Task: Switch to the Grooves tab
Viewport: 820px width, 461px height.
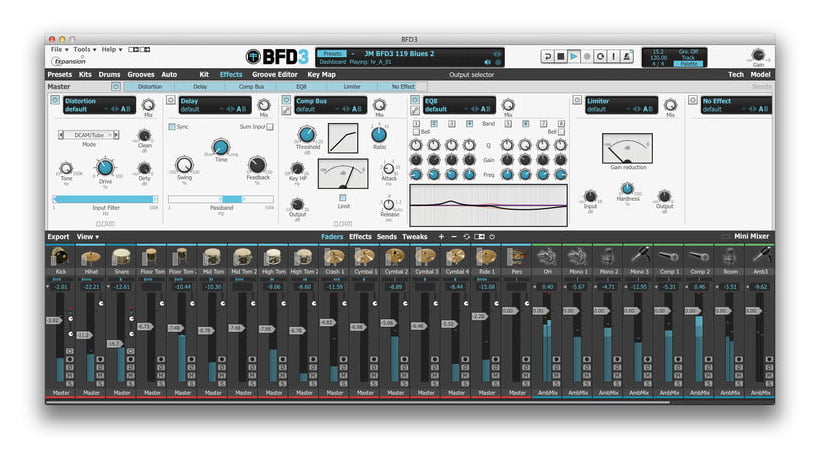Action: (x=141, y=75)
